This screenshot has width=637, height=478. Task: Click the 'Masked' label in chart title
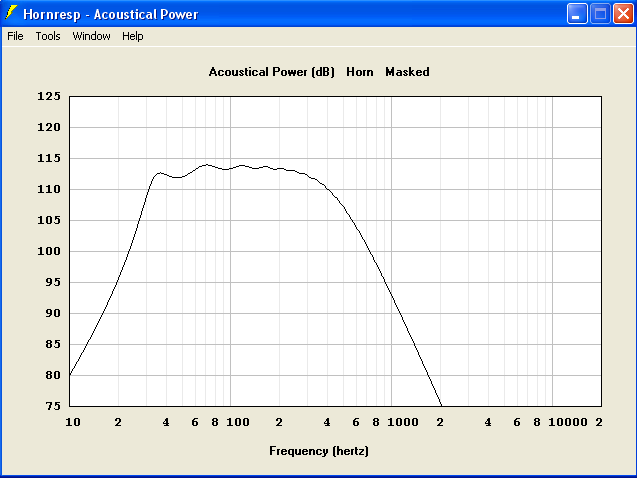407,72
